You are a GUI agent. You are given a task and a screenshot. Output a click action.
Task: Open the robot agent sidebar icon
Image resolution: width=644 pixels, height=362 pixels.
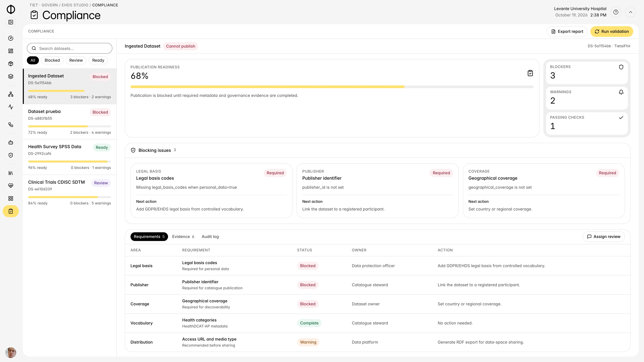pyautogui.click(x=11, y=142)
